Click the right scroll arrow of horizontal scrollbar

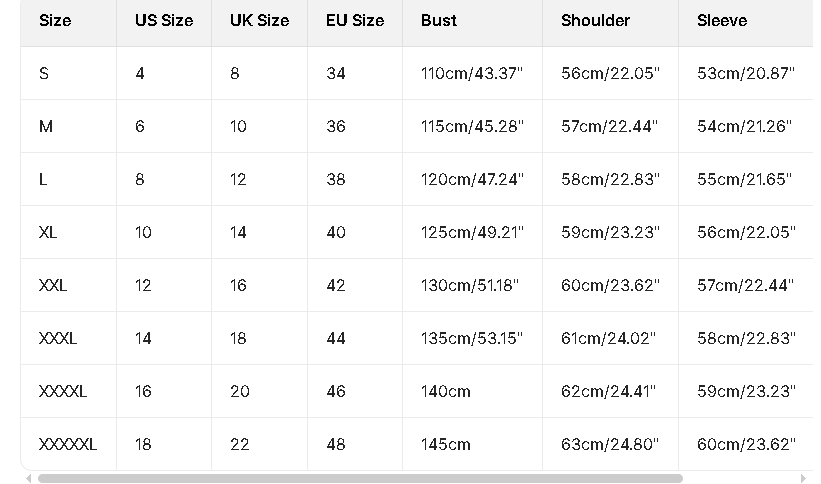click(803, 479)
